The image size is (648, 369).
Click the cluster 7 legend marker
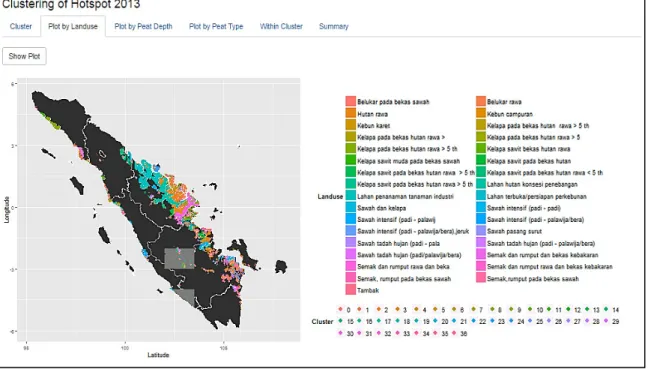pyautogui.click(x=474, y=309)
